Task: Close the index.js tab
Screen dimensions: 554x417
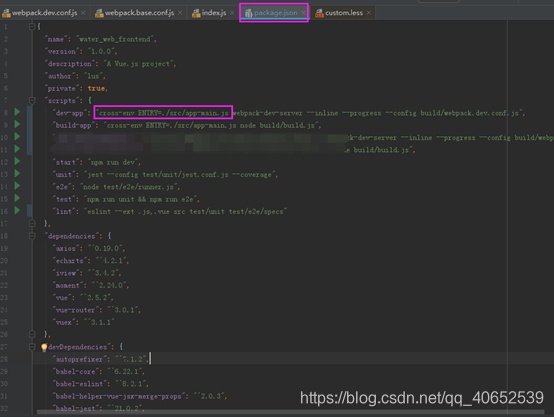Action: [x=232, y=13]
